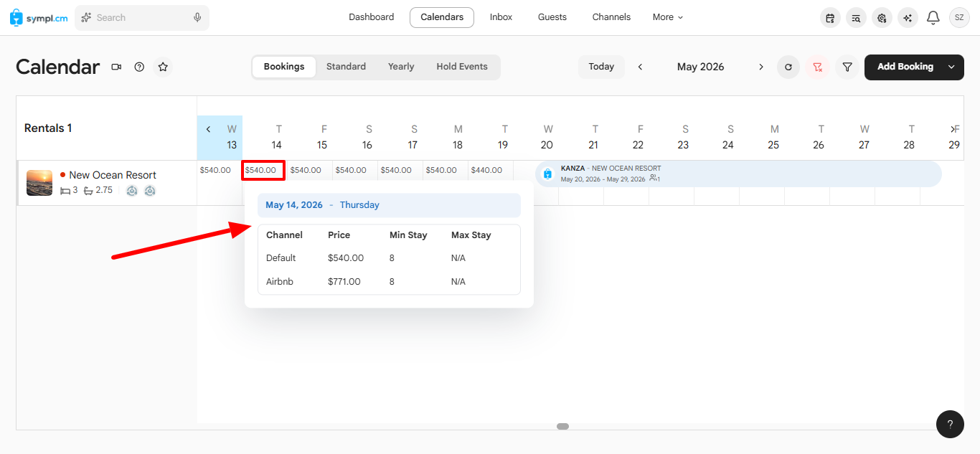
Task: Expand the More menu
Action: pos(668,17)
